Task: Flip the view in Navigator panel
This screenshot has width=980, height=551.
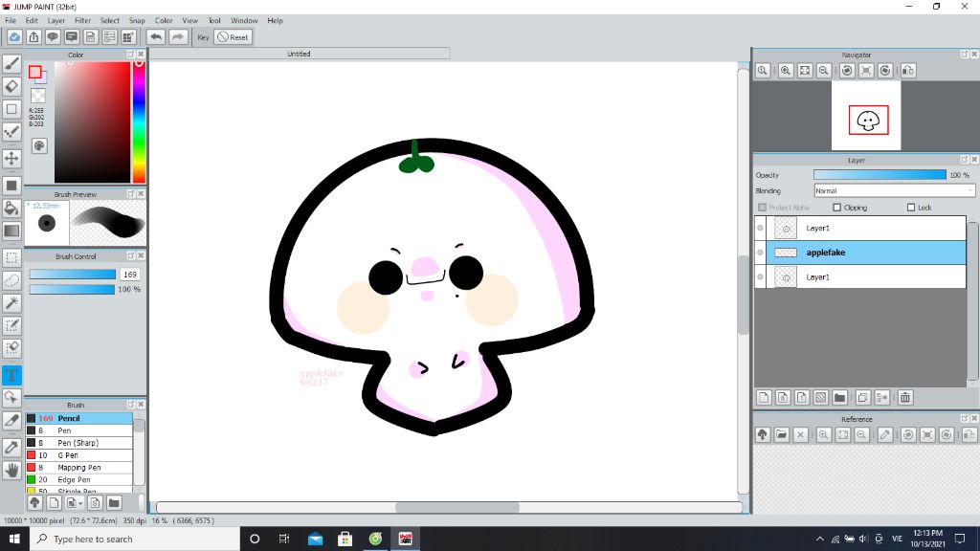Action: (908, 71)
